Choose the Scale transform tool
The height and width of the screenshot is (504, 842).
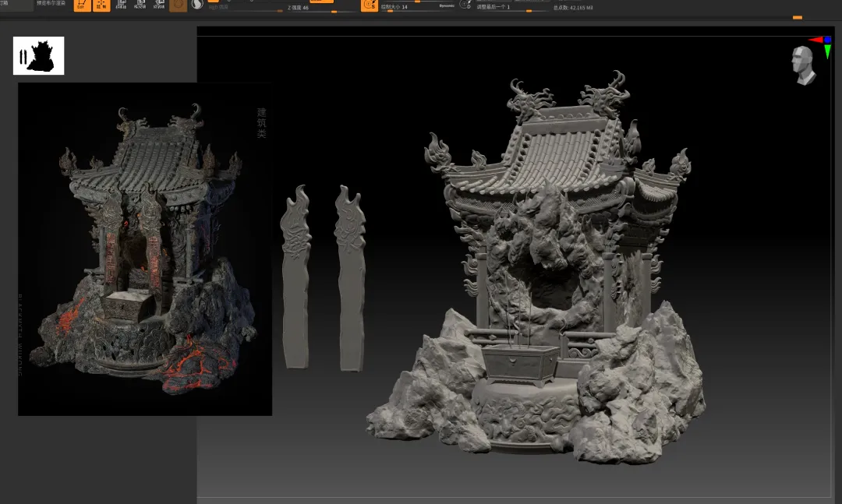140,5
